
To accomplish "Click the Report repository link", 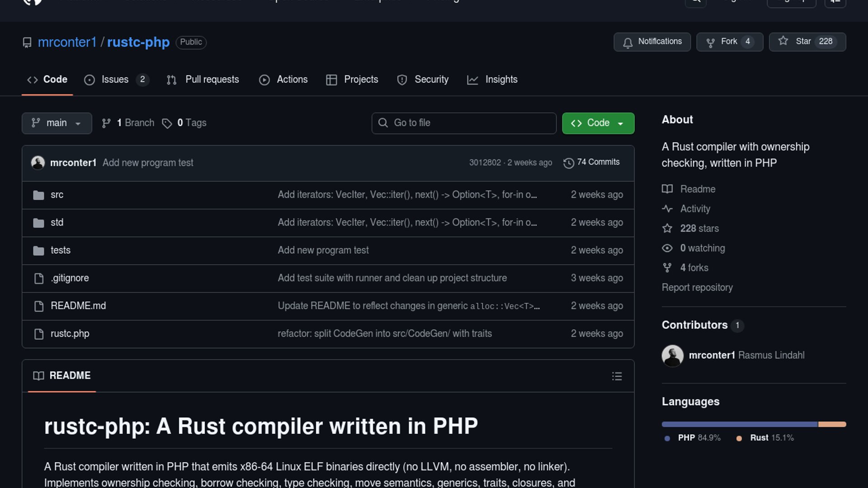I will click(x=697, y=288).
